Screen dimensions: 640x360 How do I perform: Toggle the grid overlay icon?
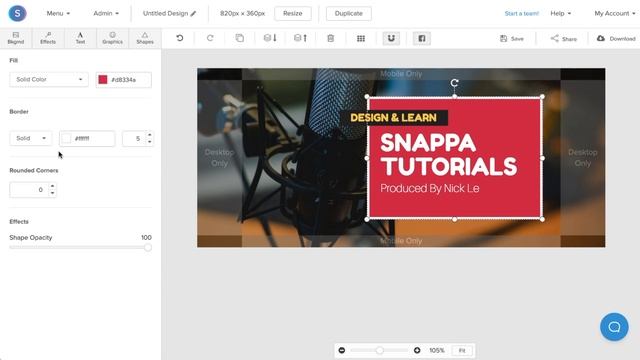click(x=361, y=38)
